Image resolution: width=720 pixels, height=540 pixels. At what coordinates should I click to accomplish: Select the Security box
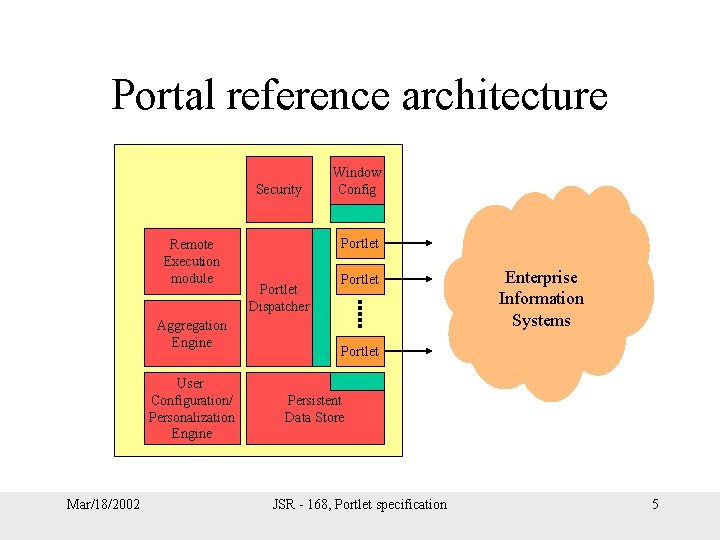coord(279,189)
